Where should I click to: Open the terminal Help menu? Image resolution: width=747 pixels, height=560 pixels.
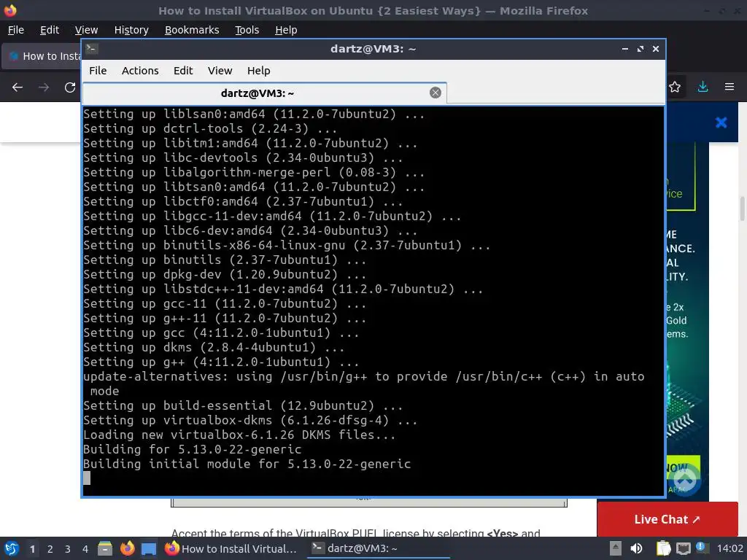259,71
